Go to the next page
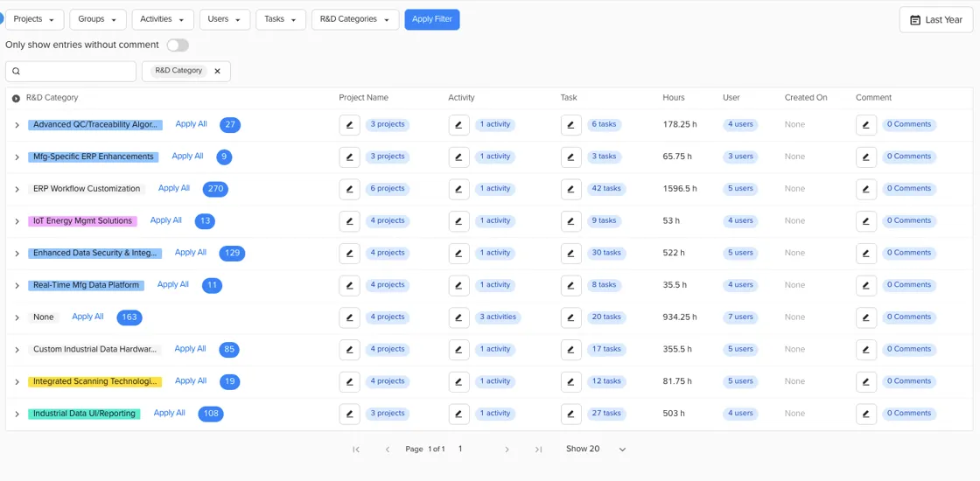This screenshot has height=481, width=980. (x=507, y=450)
